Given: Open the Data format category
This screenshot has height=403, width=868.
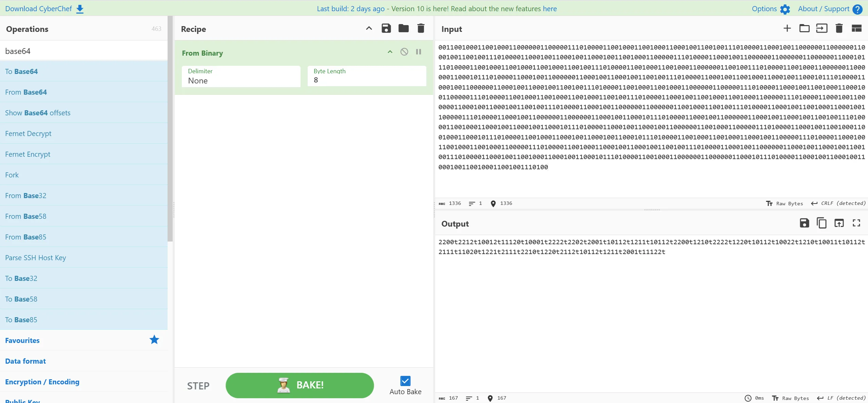Looking at the screenshot, I should (25, 361).
